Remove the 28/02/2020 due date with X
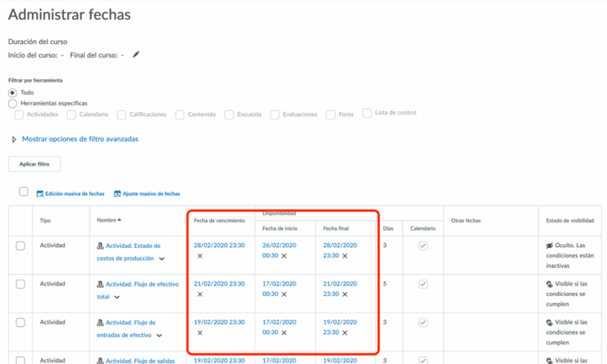Screen dimensions: 607x364 click(x=200, y=256)
